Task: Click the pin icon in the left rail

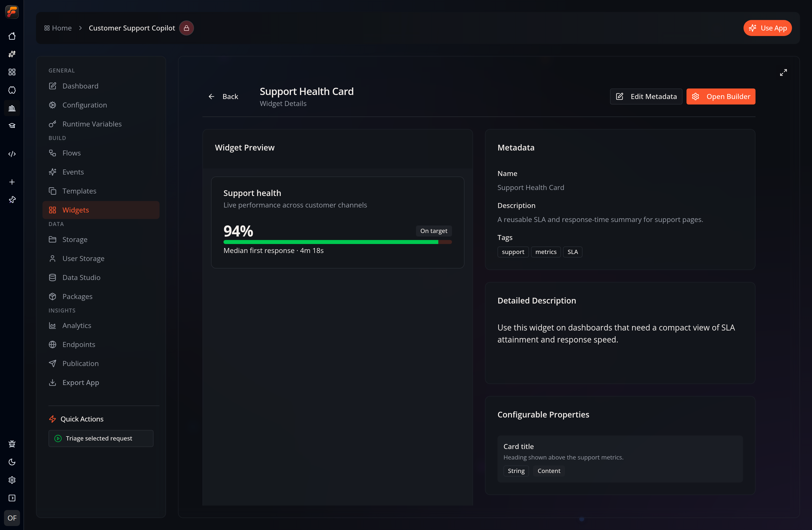Action: 12,200
